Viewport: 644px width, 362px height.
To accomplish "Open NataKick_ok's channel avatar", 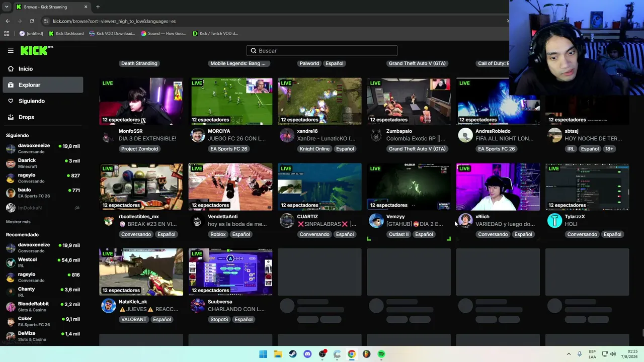I will pos(109,306).
